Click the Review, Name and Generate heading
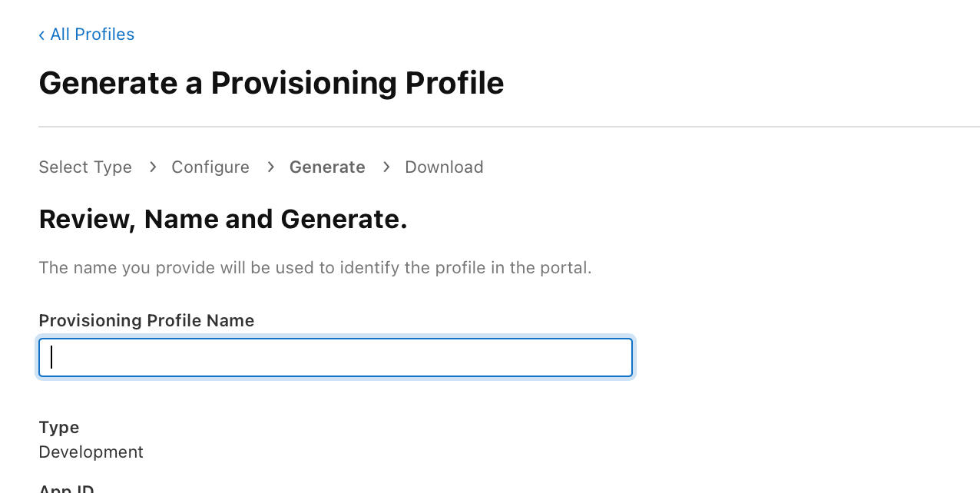 click(x=223, y=220)
